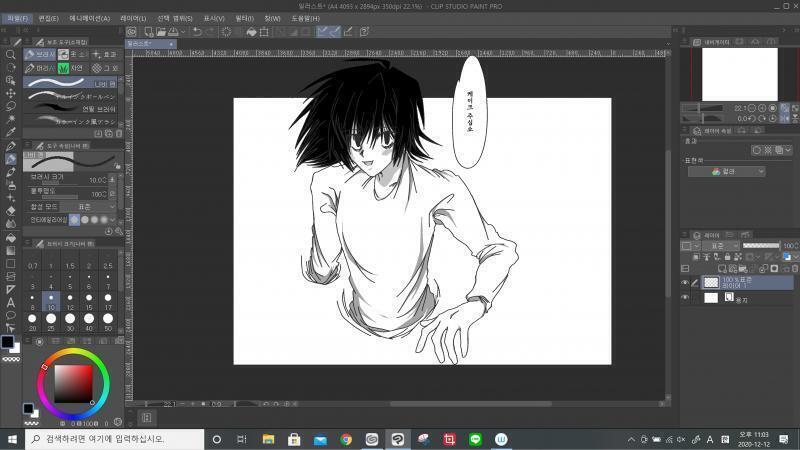Select the Auto select magic wand tool
The image size is (800, 450).
click(10, 119)
